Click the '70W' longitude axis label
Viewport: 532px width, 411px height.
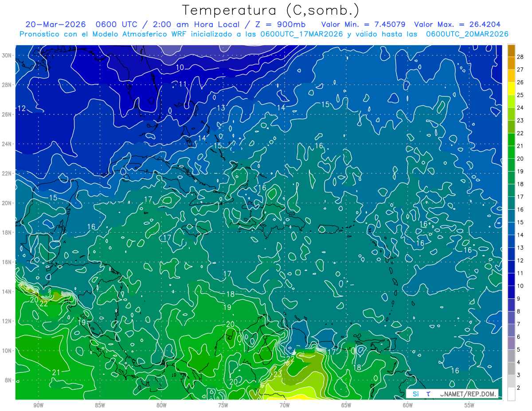coord(285,405)
